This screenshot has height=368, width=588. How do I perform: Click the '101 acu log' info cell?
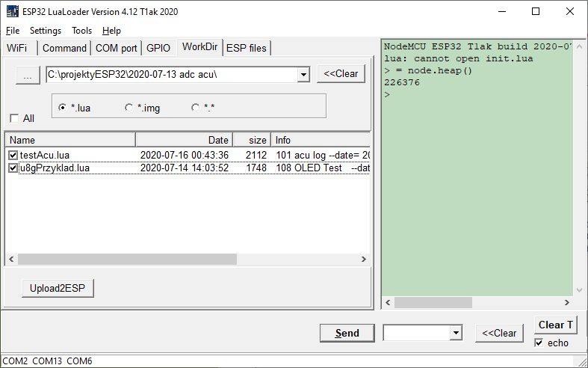click(323, 155)
